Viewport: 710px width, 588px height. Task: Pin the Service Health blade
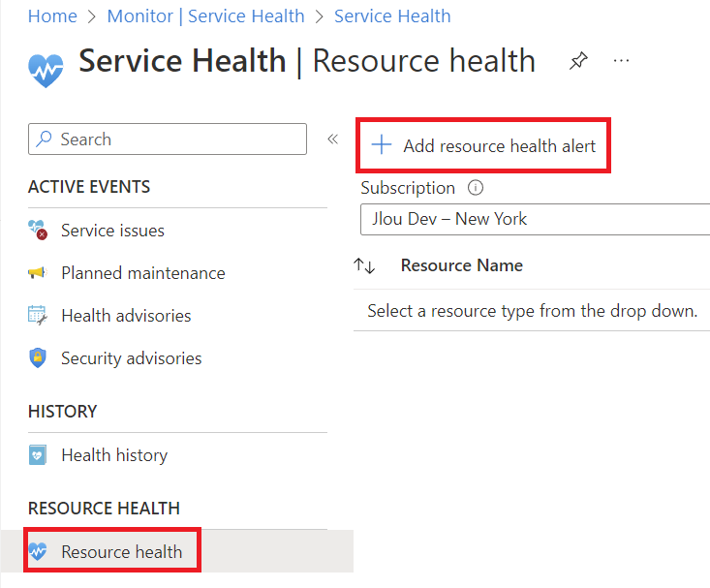(578, 61)
